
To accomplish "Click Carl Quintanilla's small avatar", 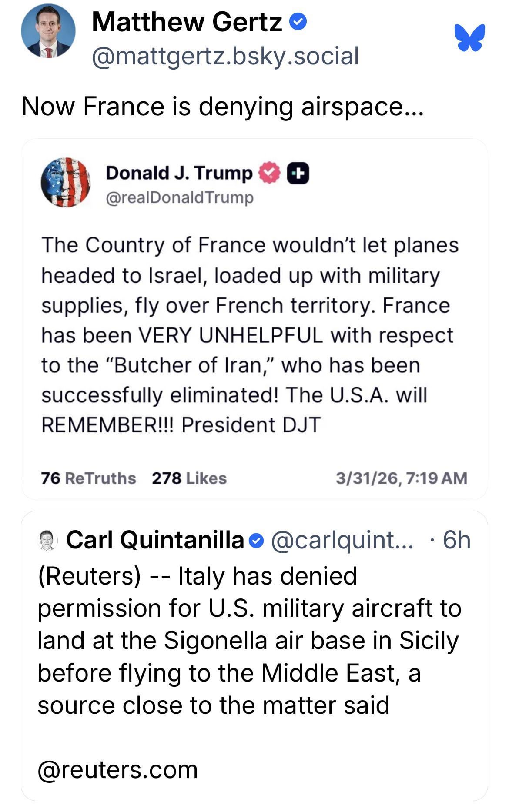I will pyautogui.click(x=48, y=540).
